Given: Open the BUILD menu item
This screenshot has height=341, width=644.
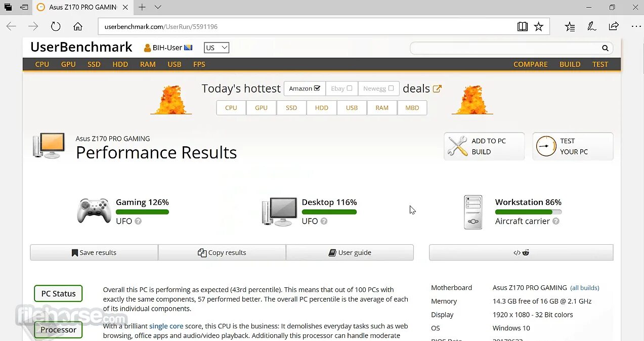Looking at the screenshot, I should coord(570,64).
